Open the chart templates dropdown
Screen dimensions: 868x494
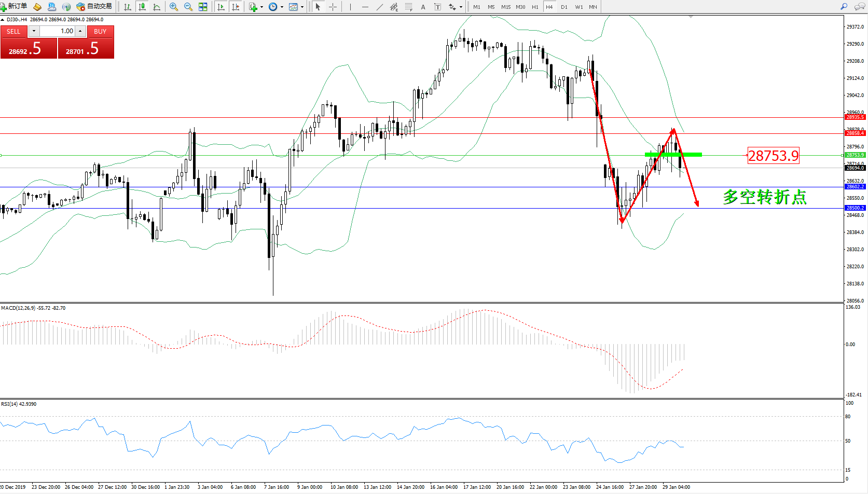[x=302, y=7]
